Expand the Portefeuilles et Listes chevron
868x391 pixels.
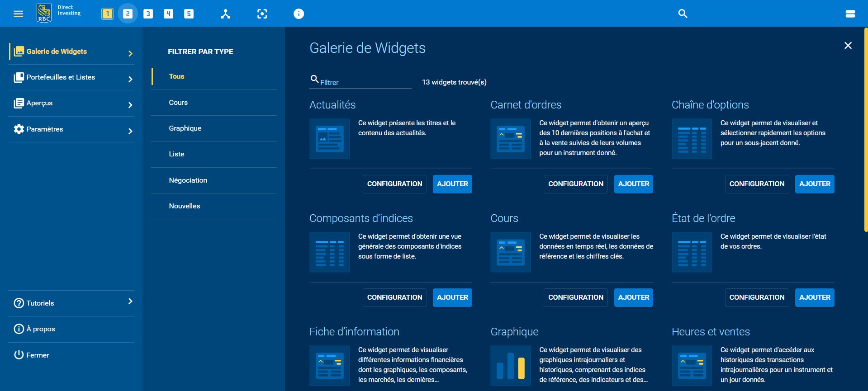(130, 79)
